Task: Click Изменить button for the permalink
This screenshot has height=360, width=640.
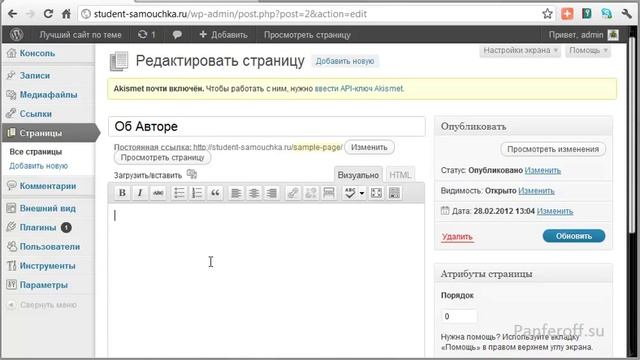Action: tap(369, 147)
